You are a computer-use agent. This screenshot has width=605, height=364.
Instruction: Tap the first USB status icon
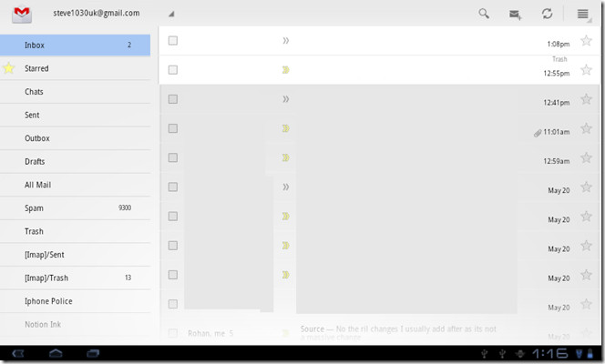click(x=484, y=353)
